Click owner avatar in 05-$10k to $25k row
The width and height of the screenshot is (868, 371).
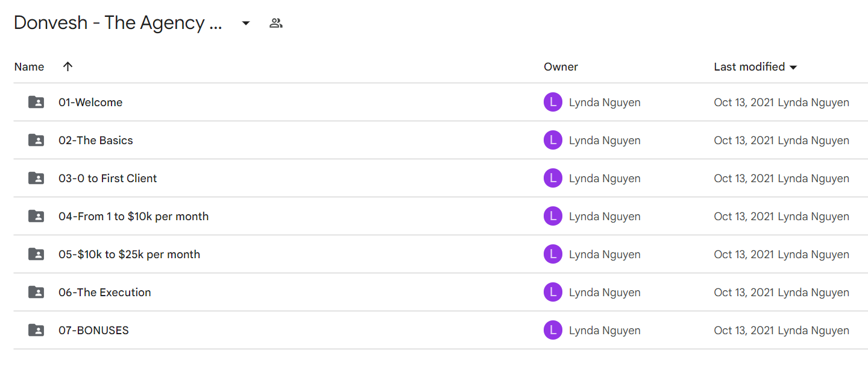coord(553,255)
